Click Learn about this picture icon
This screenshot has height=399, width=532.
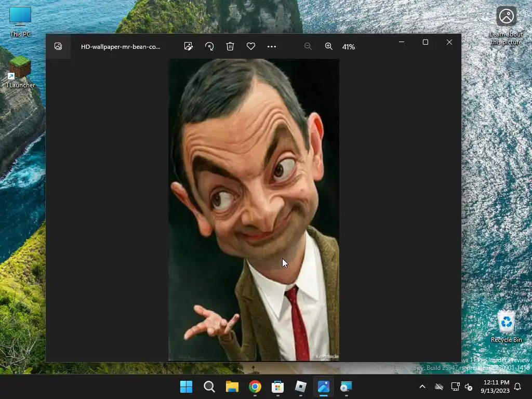pyautogui.click(x=506, y=25)
